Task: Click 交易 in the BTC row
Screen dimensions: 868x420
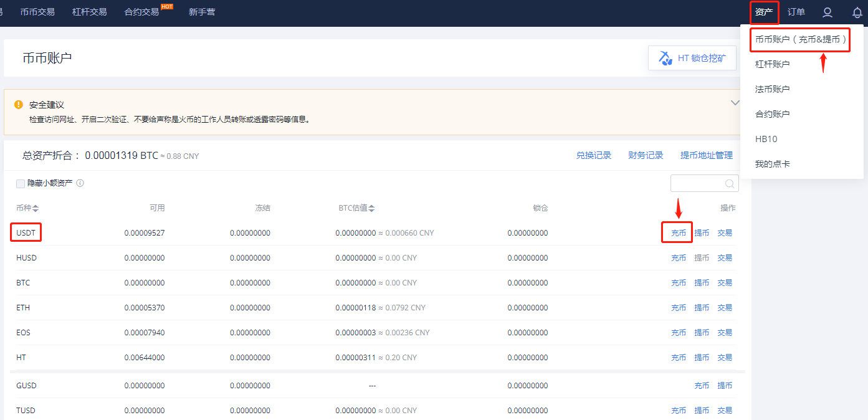Action: (x=725, y=283)
